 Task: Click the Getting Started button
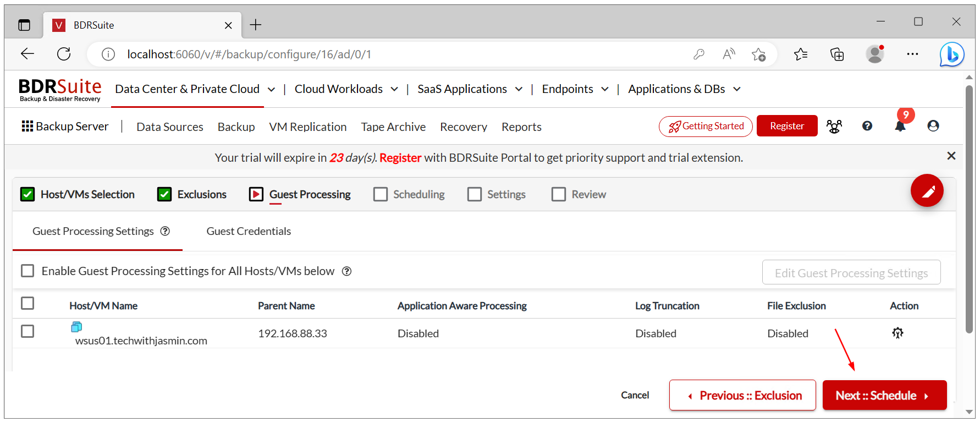pyautogui.click(x=706, y=126)
